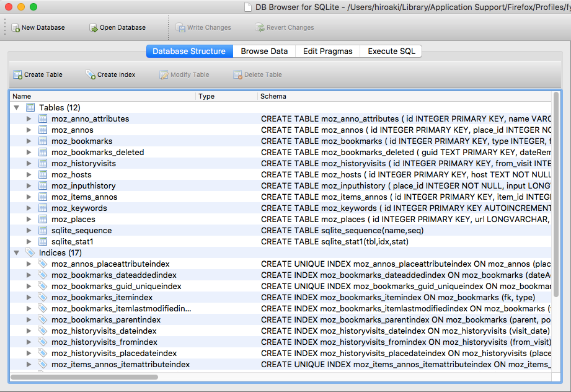Click the Type column header
571x392 pixels.
tap(226, 96)
